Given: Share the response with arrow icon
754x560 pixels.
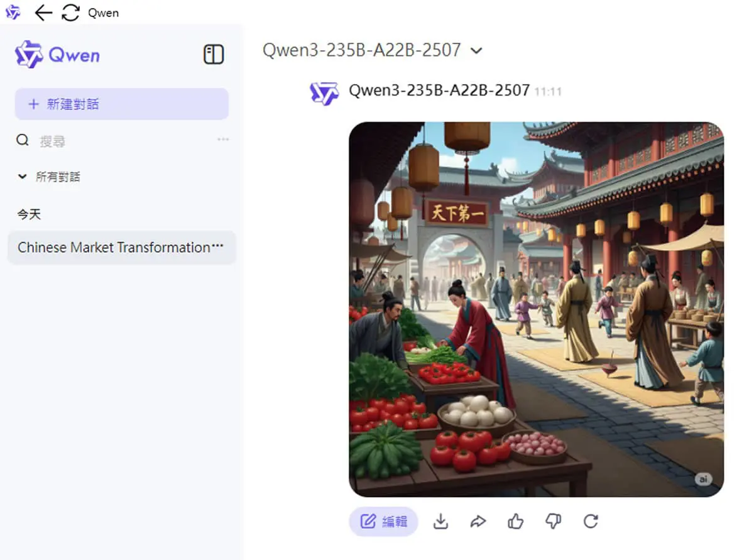Looking at the screenshot, I should 478,521.
